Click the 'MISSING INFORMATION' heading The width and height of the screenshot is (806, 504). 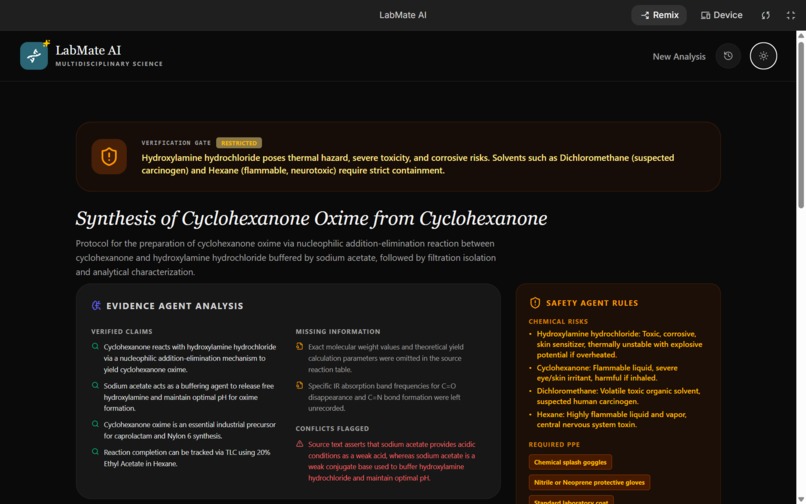(x=338, y=332)
